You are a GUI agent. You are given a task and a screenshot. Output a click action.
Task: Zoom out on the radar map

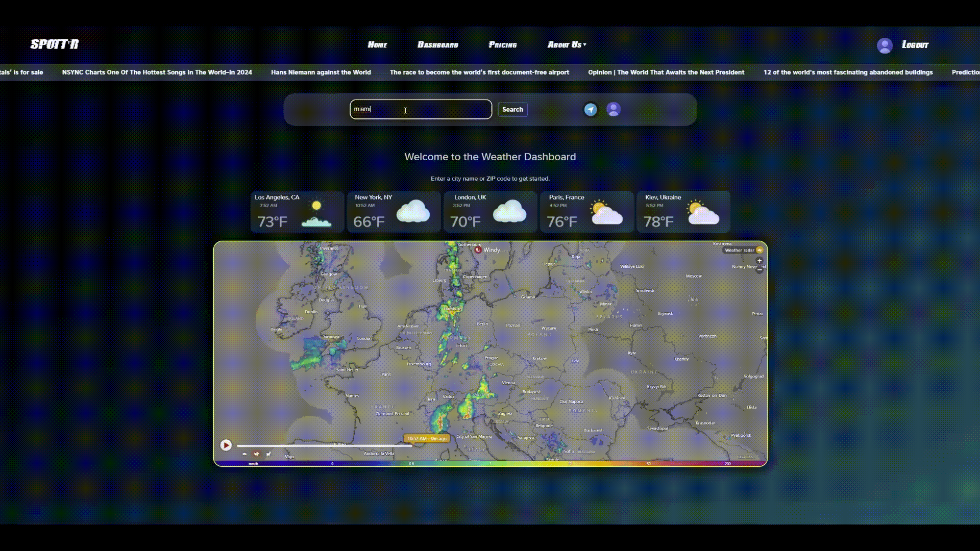pos(759,270)
